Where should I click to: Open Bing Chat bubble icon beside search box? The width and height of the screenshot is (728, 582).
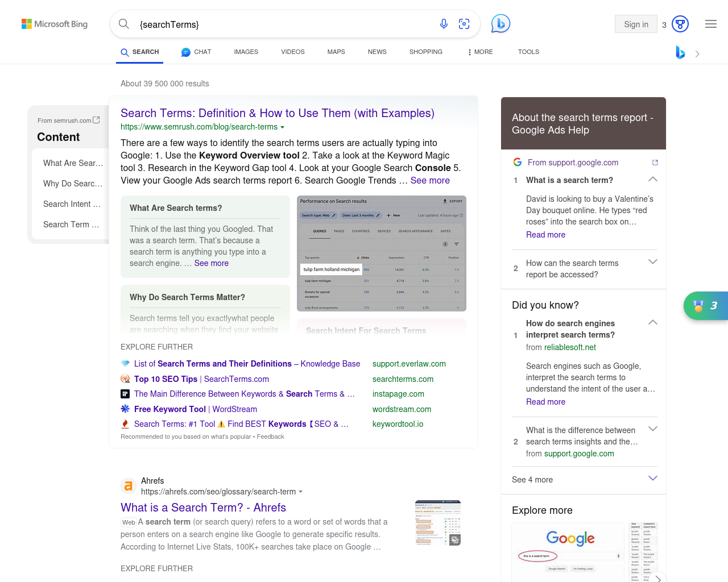500,23
